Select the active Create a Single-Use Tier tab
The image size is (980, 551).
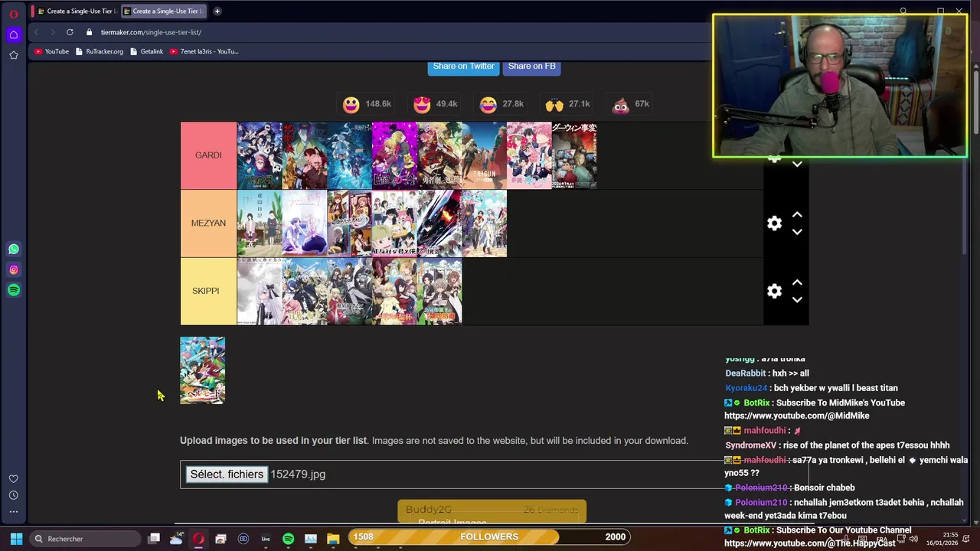(x=164, y=11)
